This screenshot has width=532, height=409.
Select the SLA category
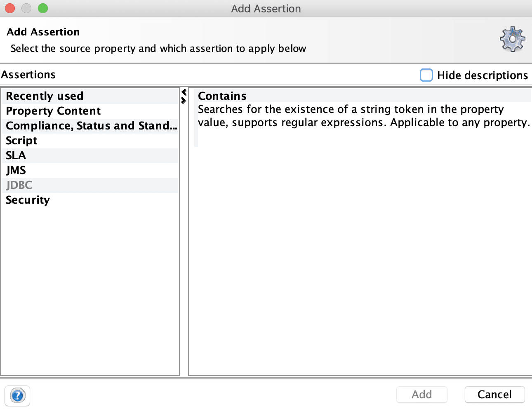click(x=15, y=155)
